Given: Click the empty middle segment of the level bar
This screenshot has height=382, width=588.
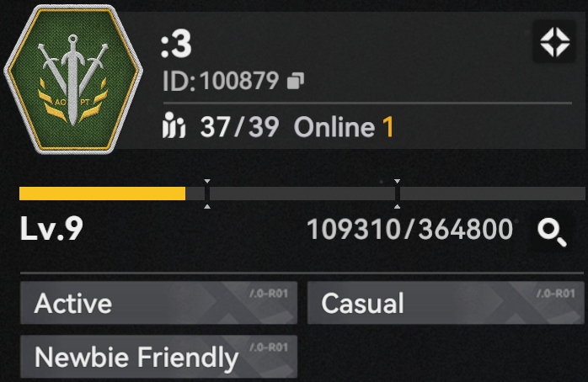Looking at the screenshot, I should (x=302, y=194).
